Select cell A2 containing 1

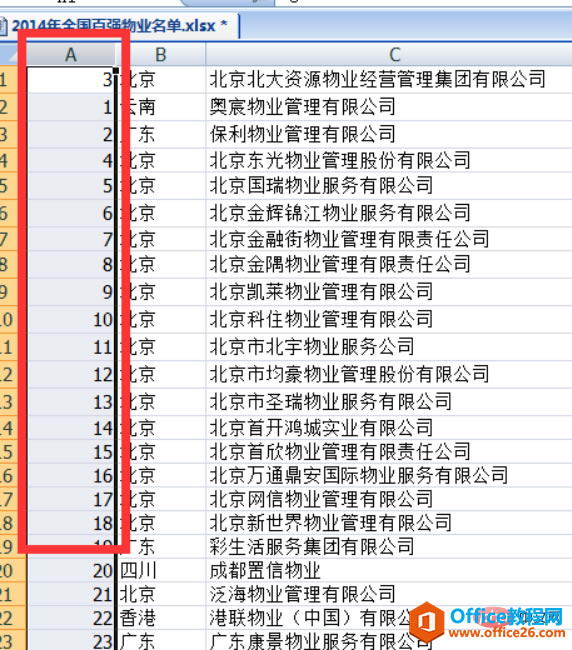click(x=71, y=107)
